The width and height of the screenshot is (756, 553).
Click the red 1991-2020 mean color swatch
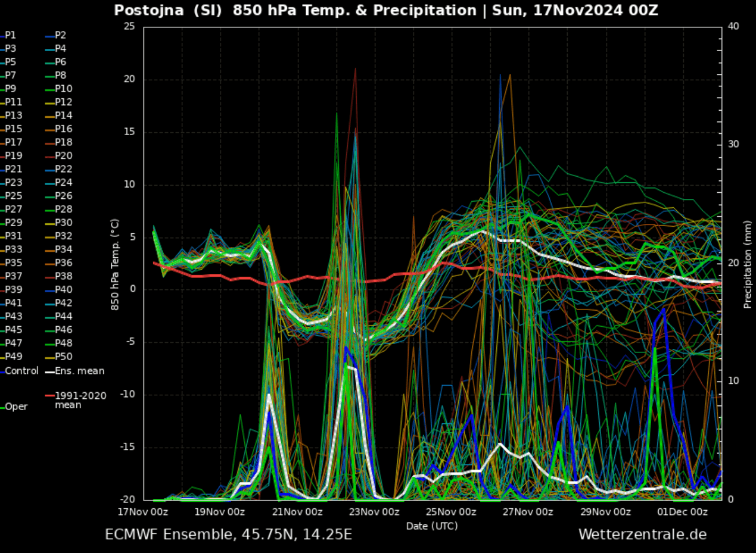coord(49,395)
